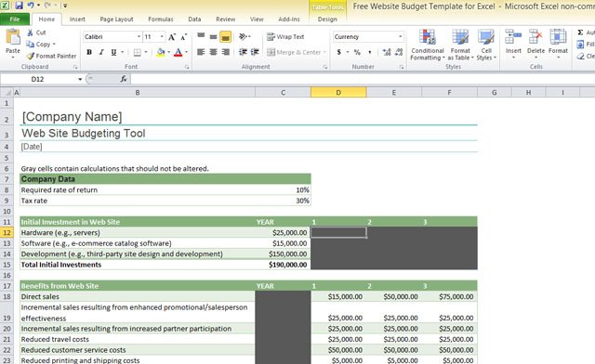Expand the Conditional Formatting menu
This screenshot has width=595, height=364.
pyautogui.click(x=428, y=45)
